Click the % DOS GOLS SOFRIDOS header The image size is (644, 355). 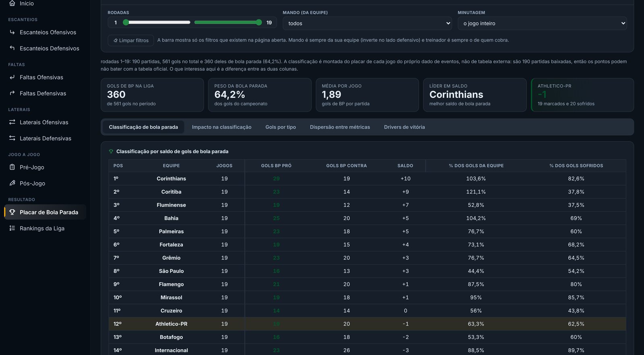(x=576, y=166)
